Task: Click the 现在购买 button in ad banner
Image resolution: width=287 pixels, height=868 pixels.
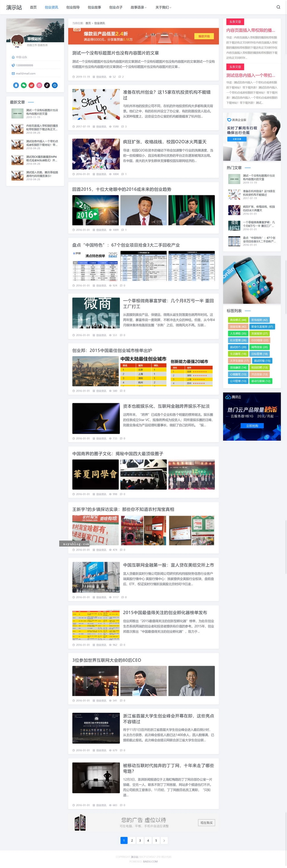Action: (206, 822)
